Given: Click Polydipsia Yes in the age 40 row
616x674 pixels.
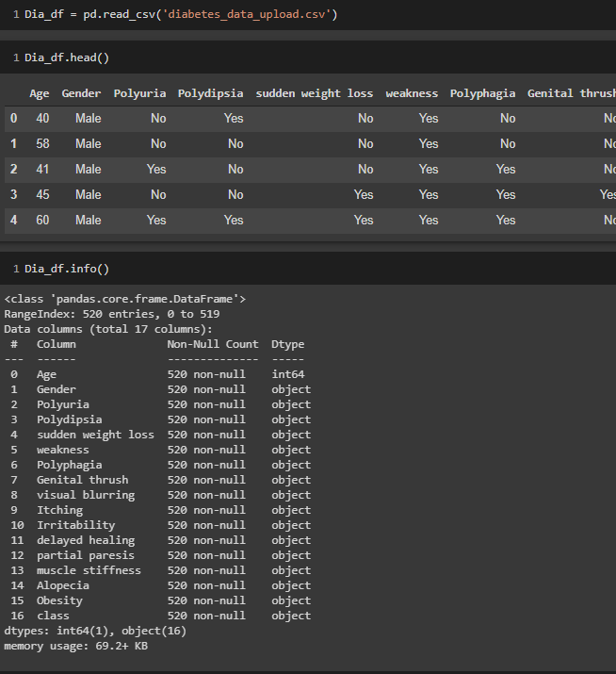Looking at the screenshot, I should point(234,118).
